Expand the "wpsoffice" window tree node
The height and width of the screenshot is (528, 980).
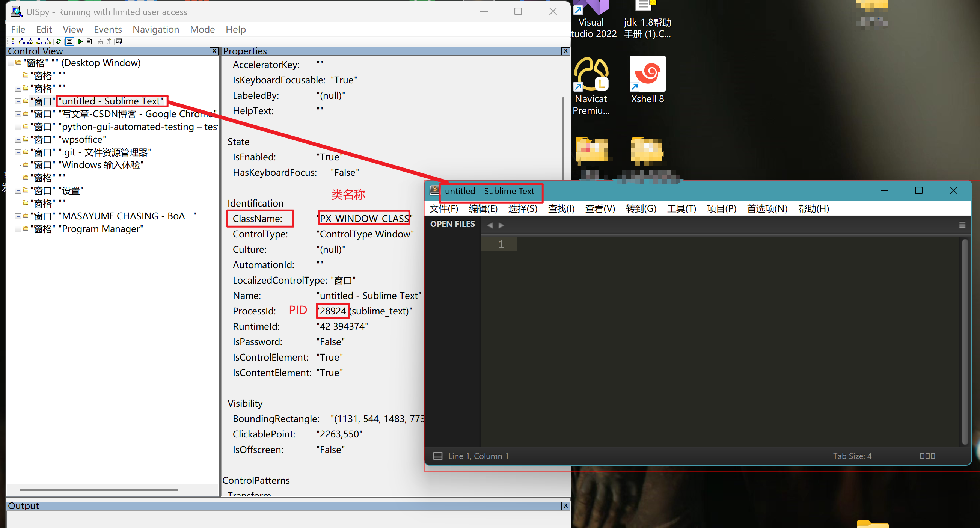[18, 140]
